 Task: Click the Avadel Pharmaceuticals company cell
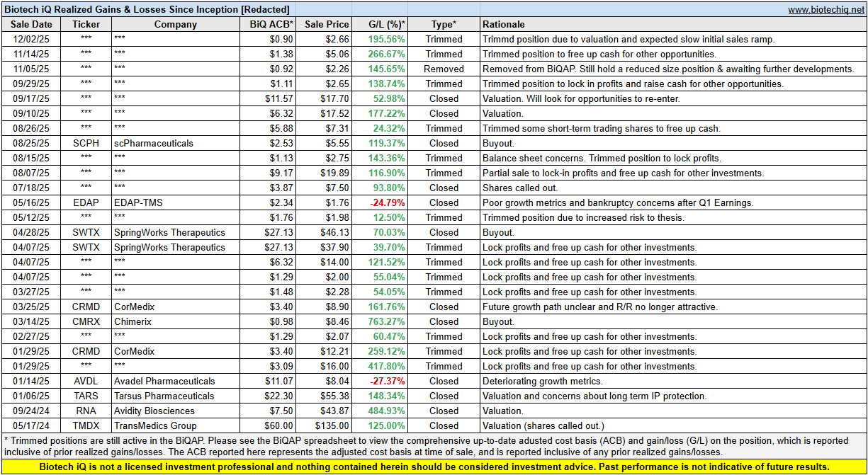click(x=176, y=381)
